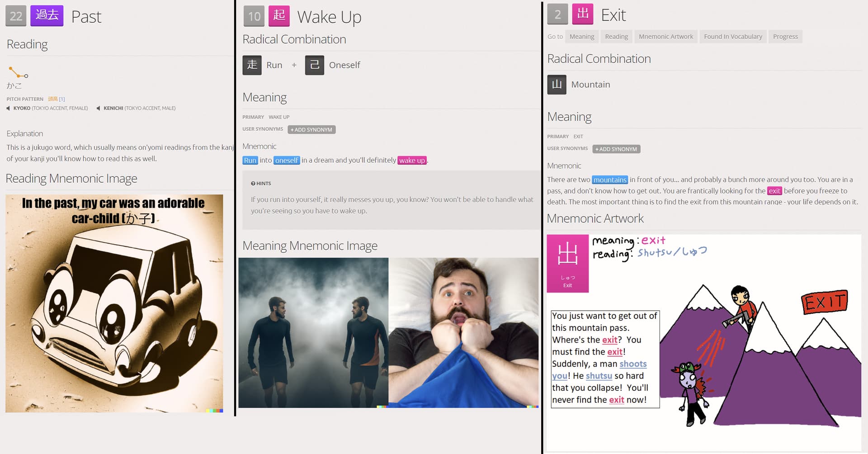Add synonym for Wake Up
Image resolution: width=868 pixels, height=454 pixels.
(x=311, y=130)
